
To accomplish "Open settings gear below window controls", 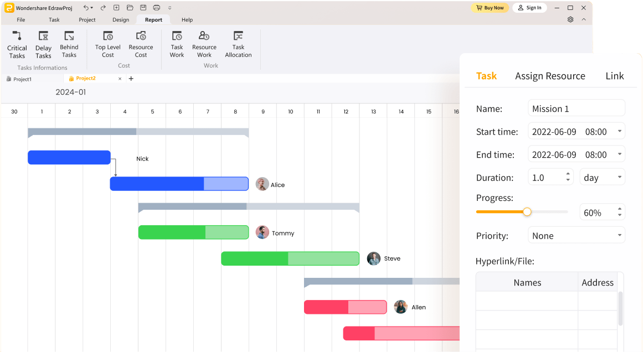I will (x=570, y=19).
